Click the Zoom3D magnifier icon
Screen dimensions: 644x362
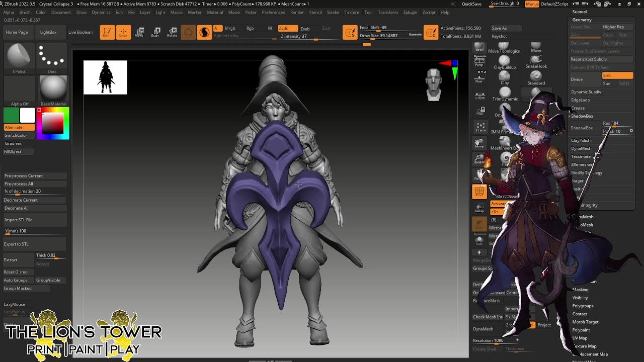point(479,159)
